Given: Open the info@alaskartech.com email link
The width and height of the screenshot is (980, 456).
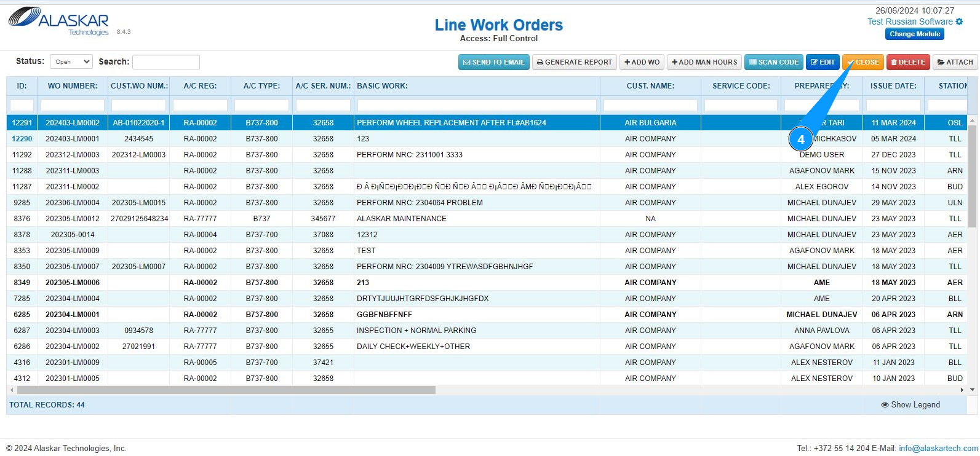Looking at the screenshot, I should (938, 449).
